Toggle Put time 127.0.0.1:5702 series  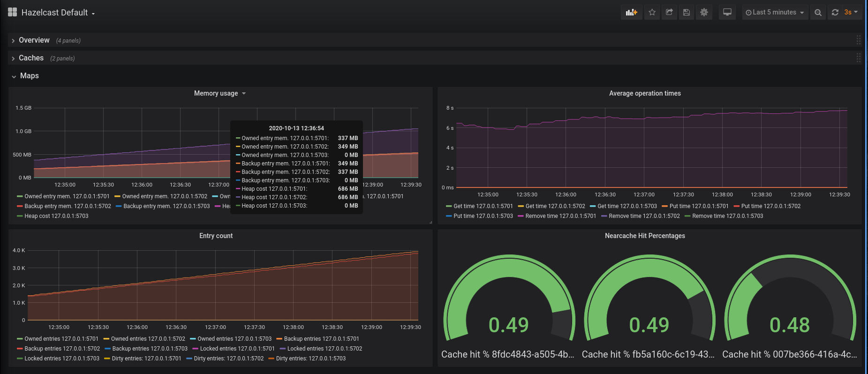point(771,206)
